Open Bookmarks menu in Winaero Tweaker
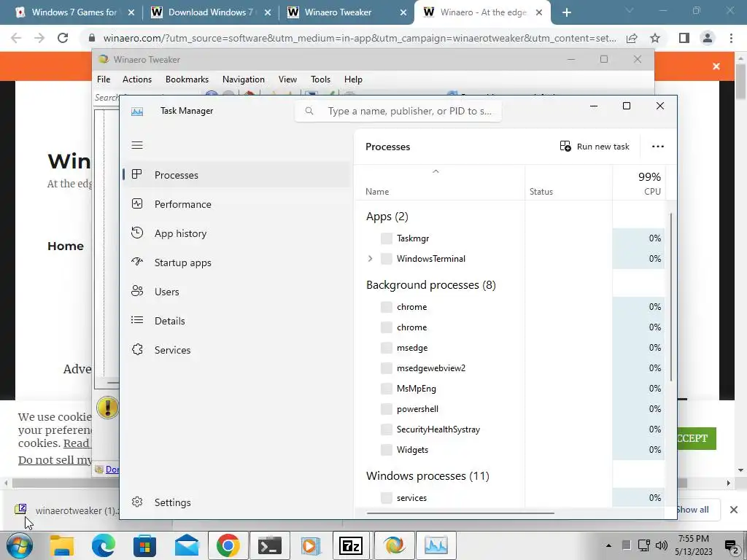 [x=187, y=79]
